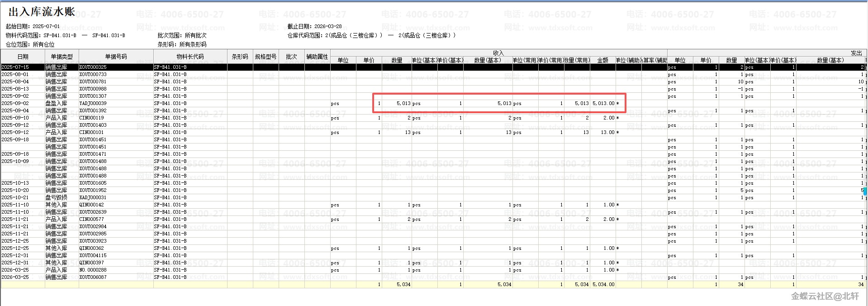The width and height of the screenshot is (868, 306).
Task: Click the 5,034.00 total amount cell
Action: 603,284
